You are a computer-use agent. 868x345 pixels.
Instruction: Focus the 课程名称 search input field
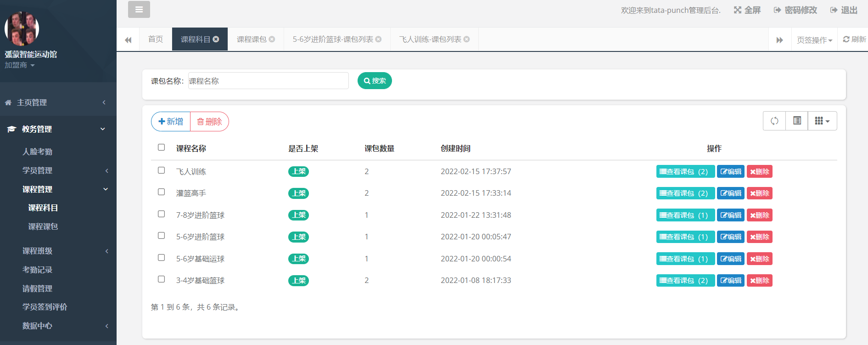[268, 81]
